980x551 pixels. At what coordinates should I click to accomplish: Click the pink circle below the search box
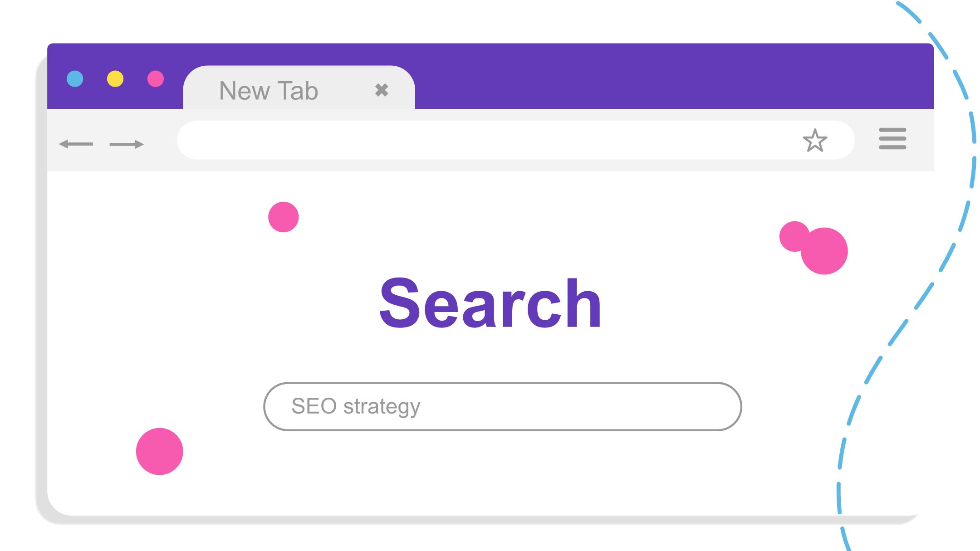pos(160,452)
